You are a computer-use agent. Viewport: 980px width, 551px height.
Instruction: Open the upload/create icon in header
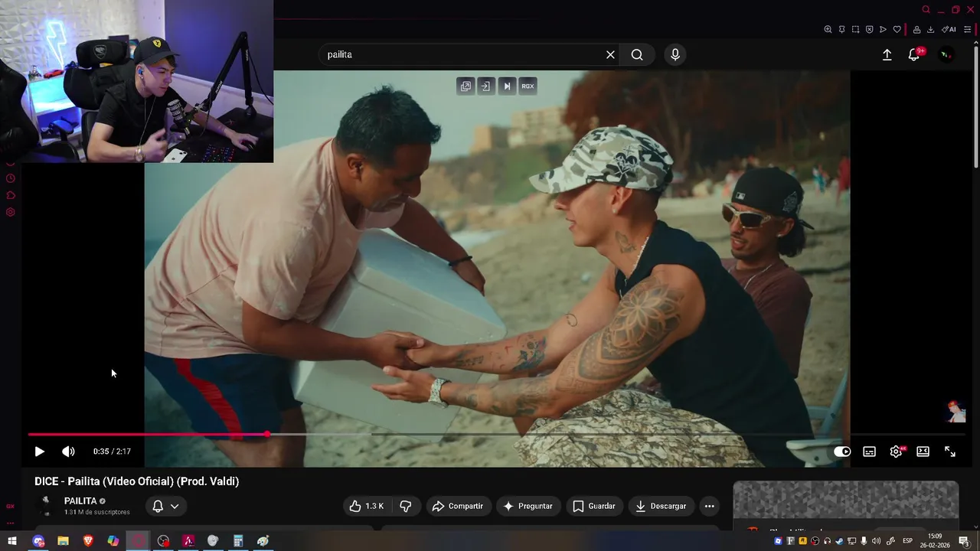[x=887, y=54]
